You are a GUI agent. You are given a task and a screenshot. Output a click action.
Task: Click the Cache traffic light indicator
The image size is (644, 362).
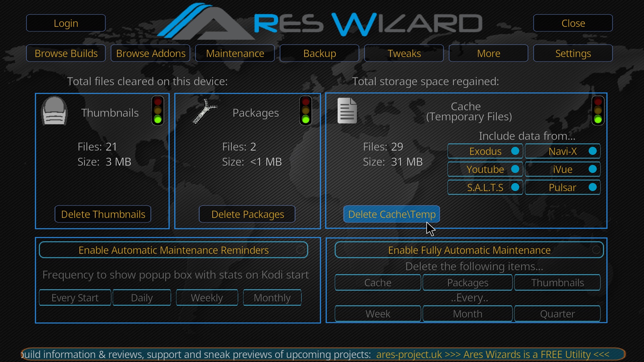coord(598,111)
